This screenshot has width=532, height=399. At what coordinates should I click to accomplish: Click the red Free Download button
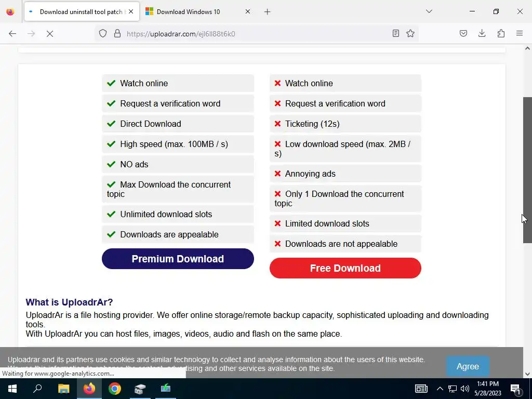point(345,268)
